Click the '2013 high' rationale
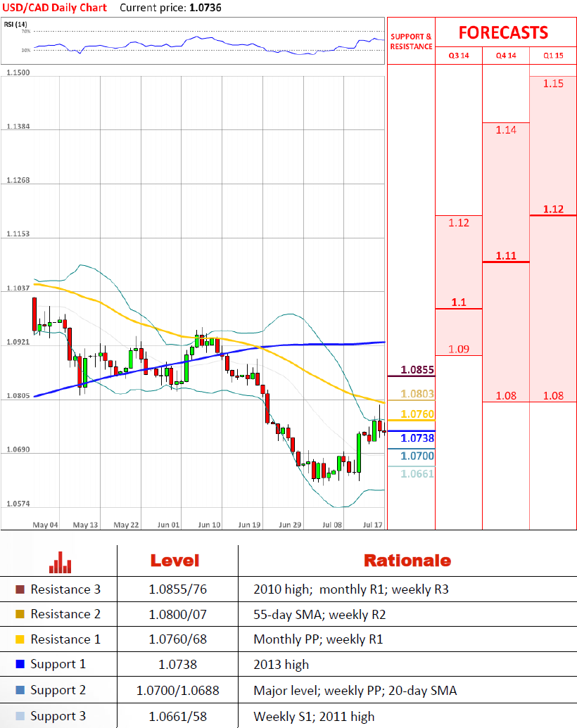Image resolution: width=577 pixels, height=728 pixels. click(281, 665)
